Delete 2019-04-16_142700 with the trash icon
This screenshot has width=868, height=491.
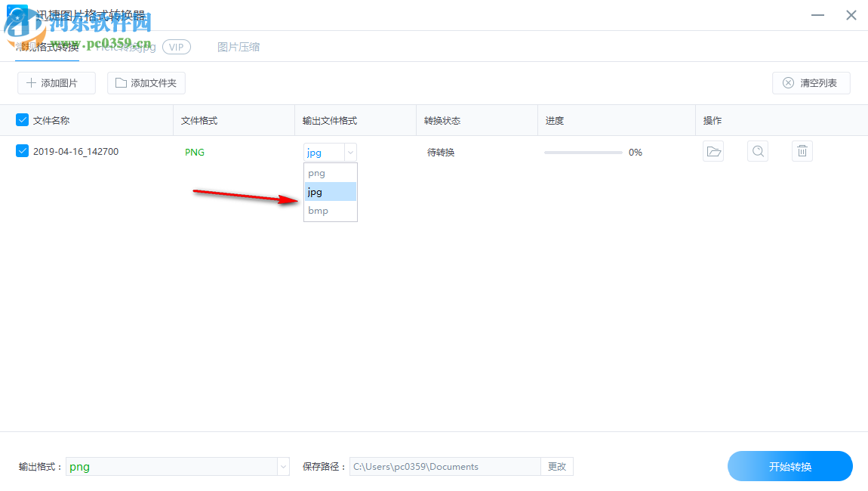pos(802,151)
